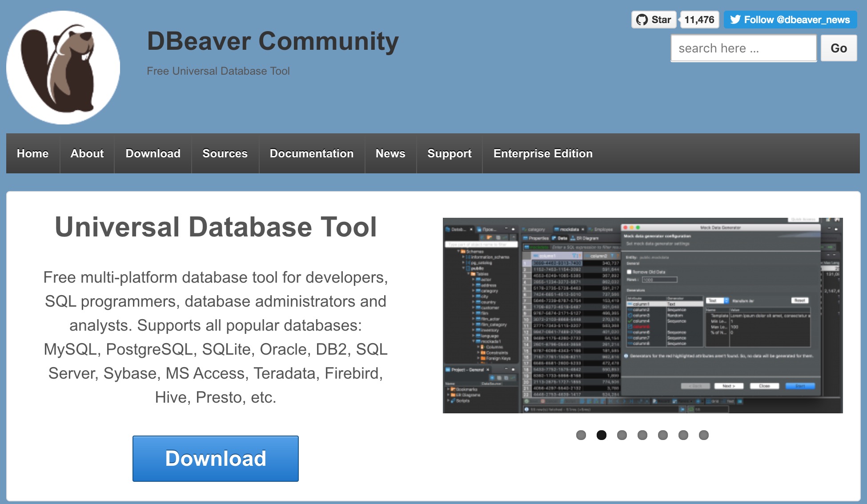867x504 pixels.
Task: Go to Download in navigation bar
Action: 153,153
